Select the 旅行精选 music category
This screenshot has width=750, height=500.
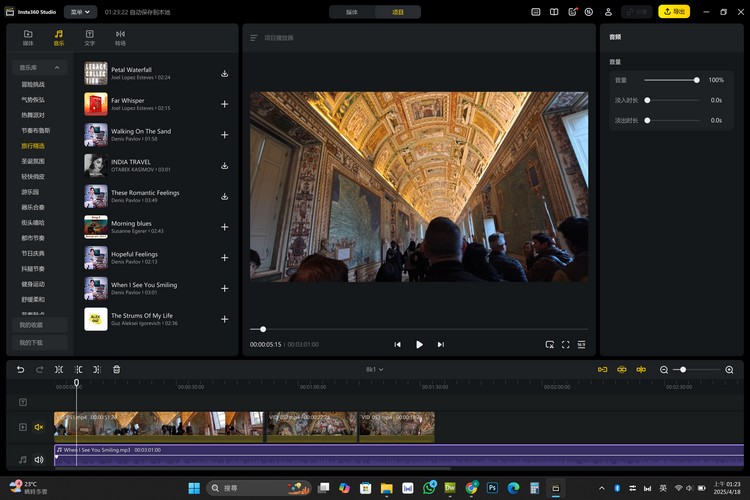(33, 146)
